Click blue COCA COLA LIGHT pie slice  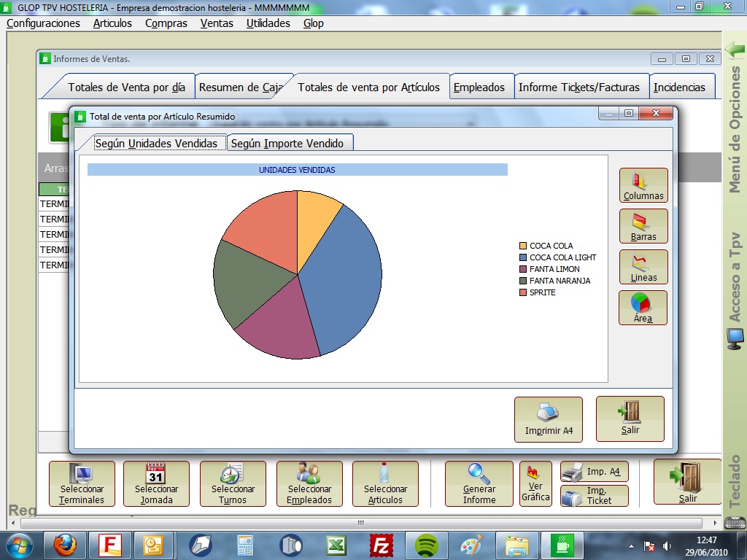click(x=343, y=281)
